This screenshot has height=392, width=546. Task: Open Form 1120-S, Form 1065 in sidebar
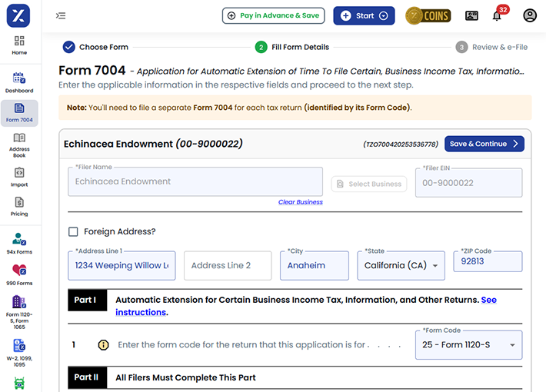point(19,312)
